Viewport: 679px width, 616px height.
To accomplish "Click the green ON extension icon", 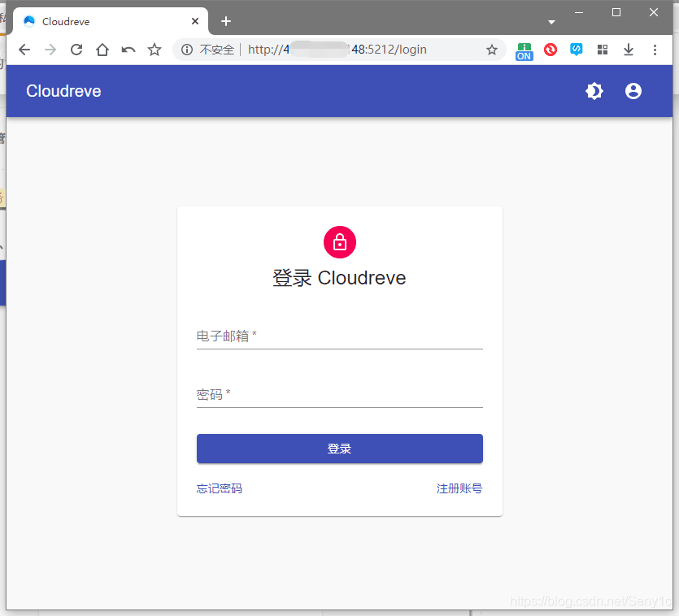I will (x=524, y=50).
